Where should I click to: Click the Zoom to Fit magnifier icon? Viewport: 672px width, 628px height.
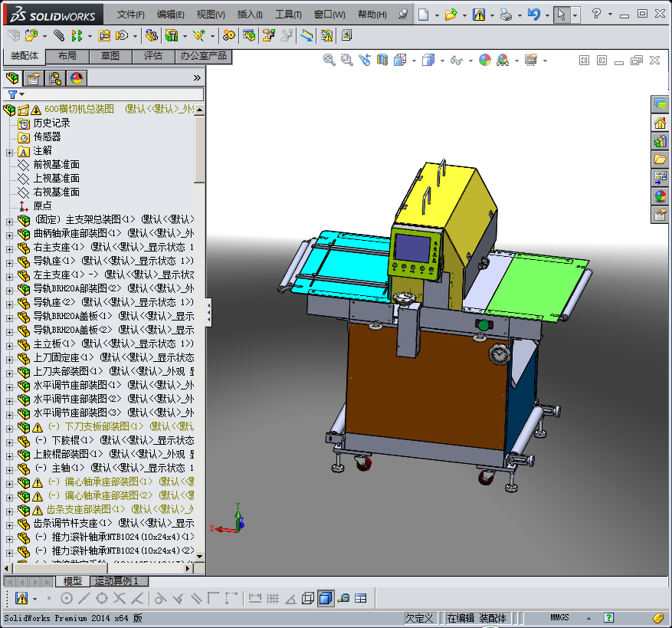(329, 60)
